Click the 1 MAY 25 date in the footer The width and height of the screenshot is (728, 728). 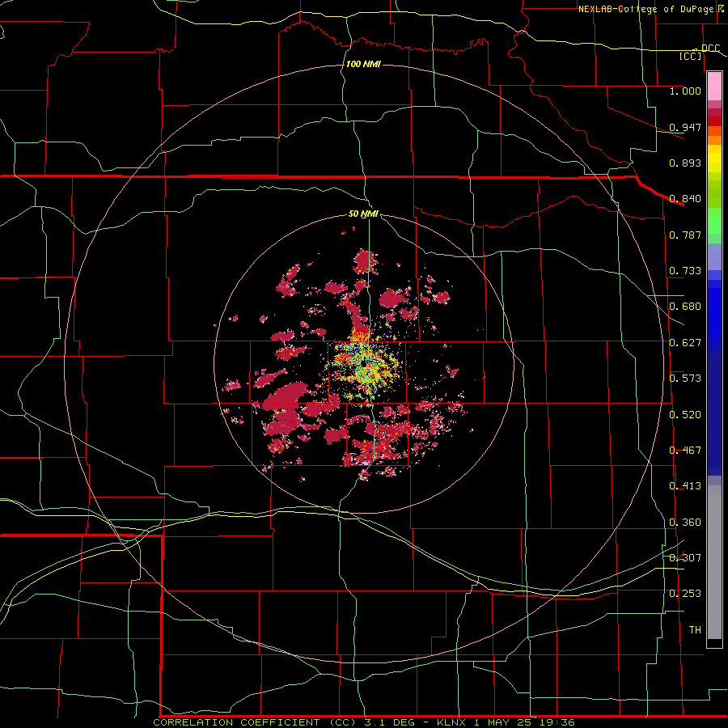pos(504,722)
